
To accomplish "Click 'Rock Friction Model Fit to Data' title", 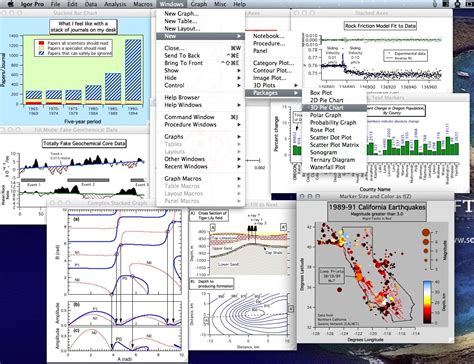I will [380, 26].
